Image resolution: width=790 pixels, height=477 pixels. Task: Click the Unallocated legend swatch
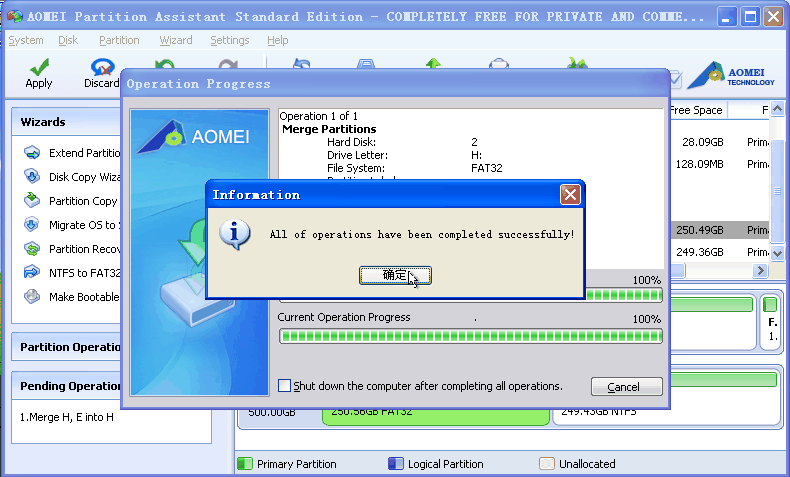[x=547, y=463]
